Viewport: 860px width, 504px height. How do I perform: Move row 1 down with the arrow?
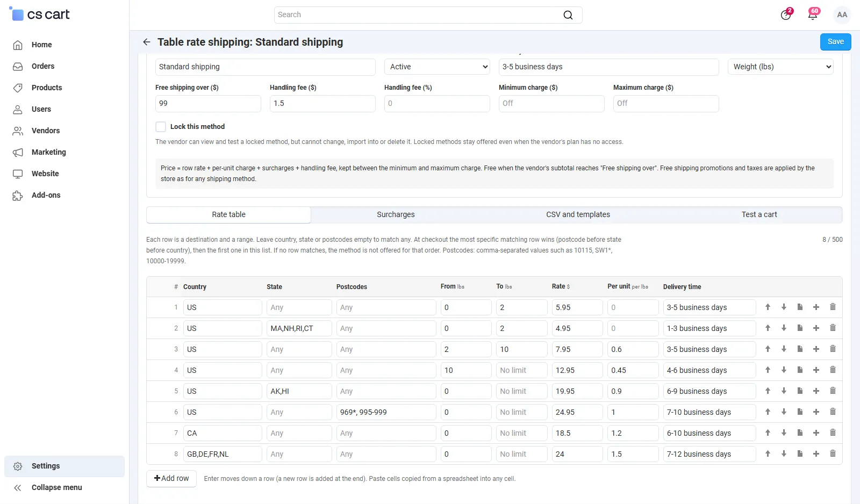click(x=784, y=307)
